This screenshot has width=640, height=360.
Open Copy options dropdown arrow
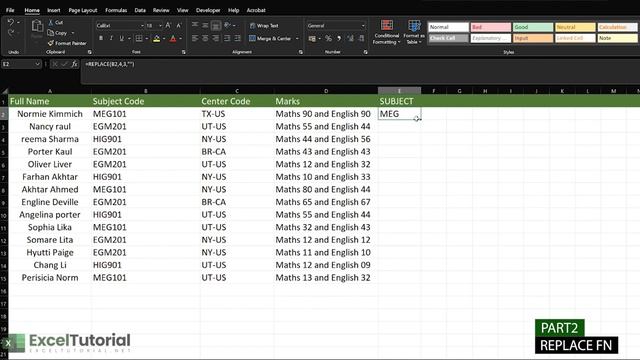[x=73, y=33]
